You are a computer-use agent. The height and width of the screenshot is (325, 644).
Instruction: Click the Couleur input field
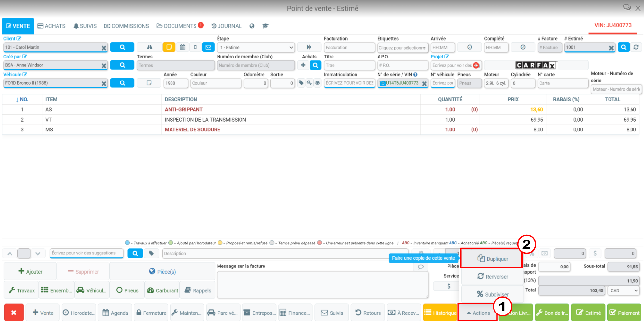click(216, 83)
